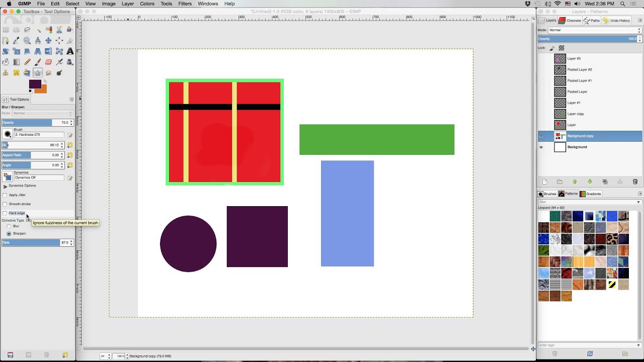Select the Cage Transform tool
The width and height of the screenshot is (644, 362).
tap(59, 51)
